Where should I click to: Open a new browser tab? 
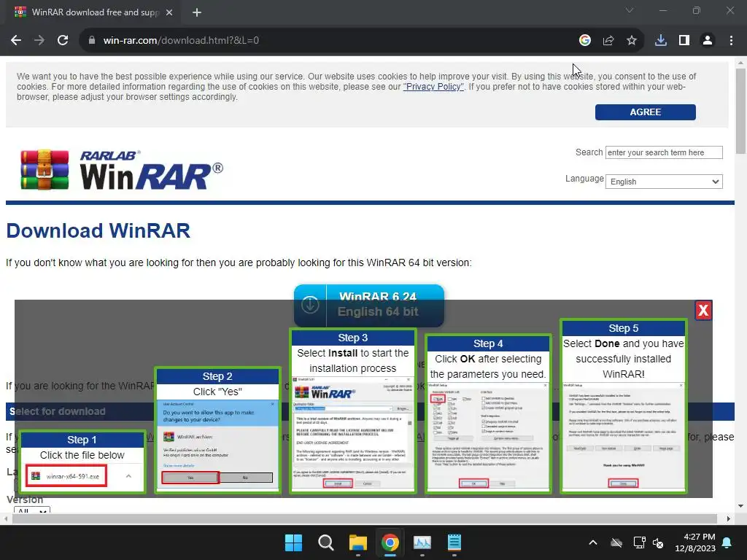tap(197, 12)
